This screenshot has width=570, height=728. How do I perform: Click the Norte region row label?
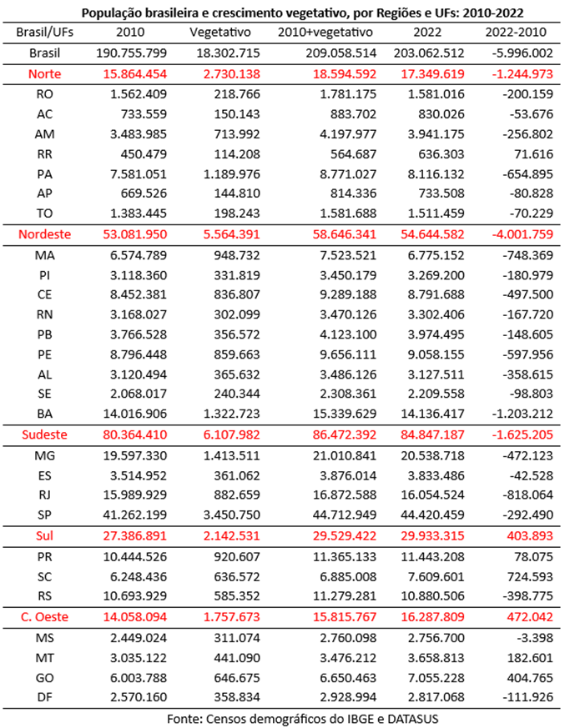coord(44,74)
